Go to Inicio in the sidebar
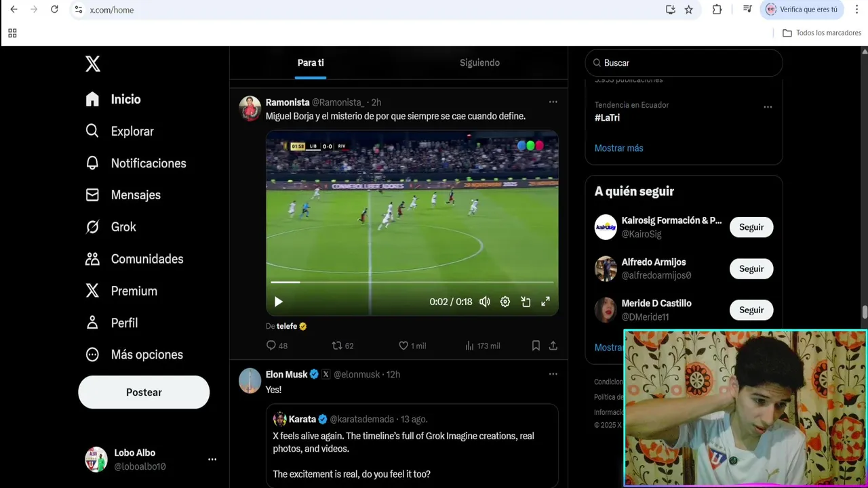The width and height of the screenshot is (868, 488). coord(113,99)
